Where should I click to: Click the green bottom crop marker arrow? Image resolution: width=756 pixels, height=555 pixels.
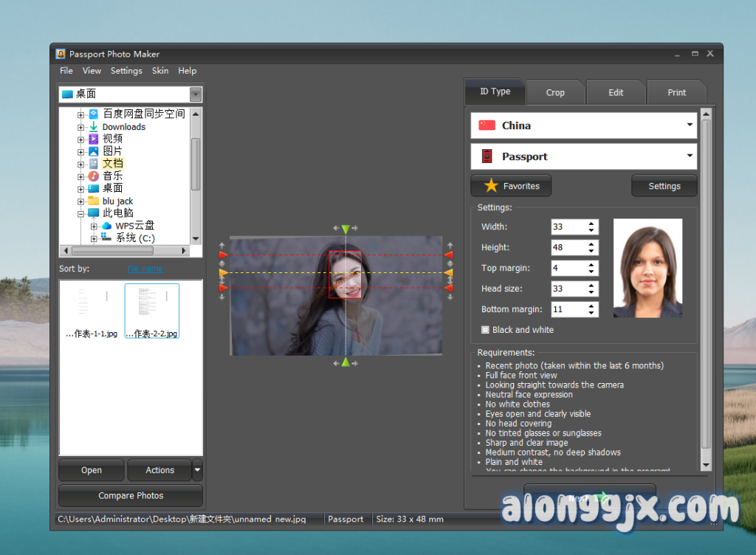[345, 362]
